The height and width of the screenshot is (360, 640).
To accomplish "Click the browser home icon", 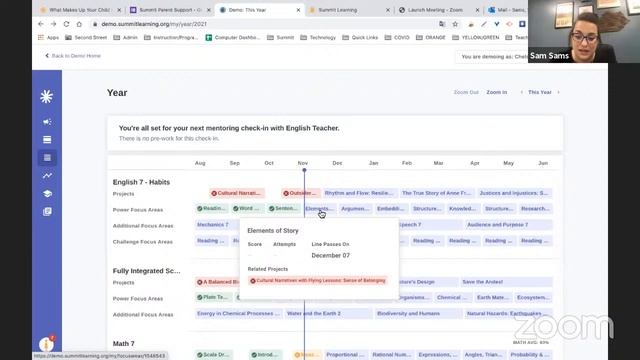I will click(x=79, y=24).
